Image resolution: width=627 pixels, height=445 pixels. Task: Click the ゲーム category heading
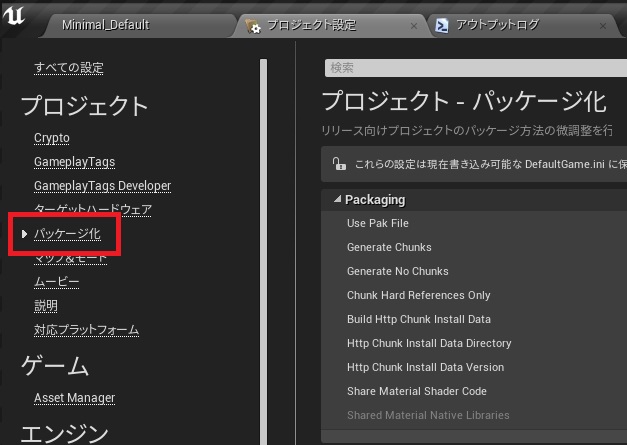click(x=55, y=365)
